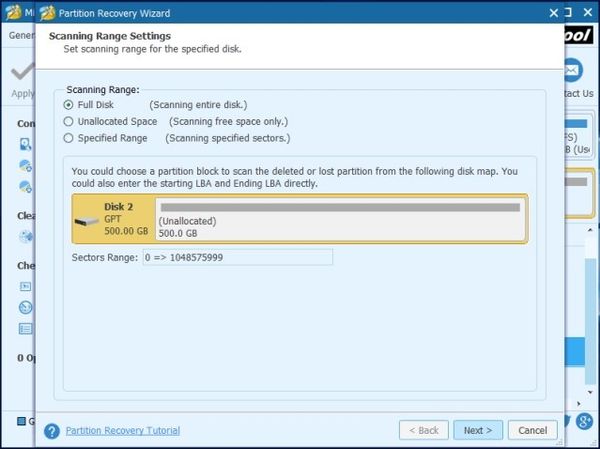Viewport: 600px width, 449px height.
Task: Click the sidebar icon under the Clean section
Action: click(25, 237)
